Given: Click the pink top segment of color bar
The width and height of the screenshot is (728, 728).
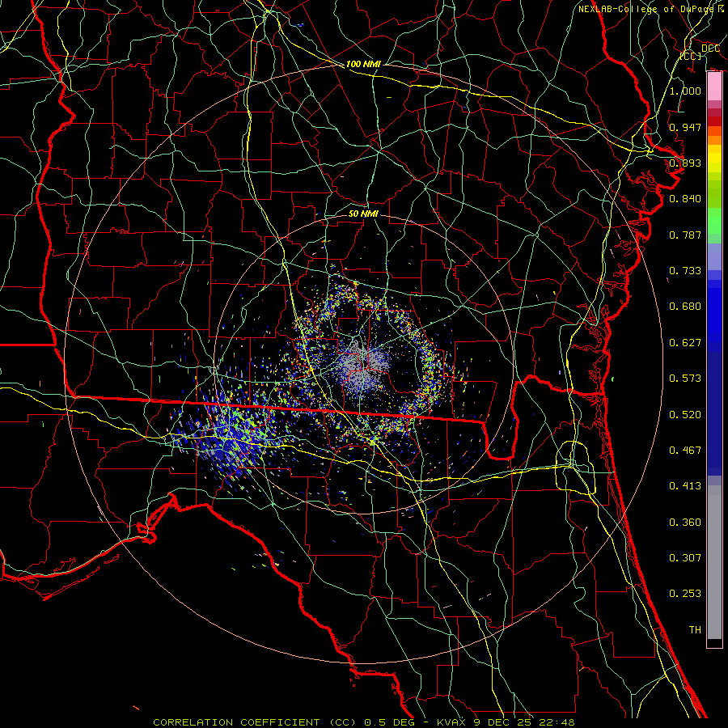Looking at the screenshot, I should pyautogui.click(x=714, y=87).
